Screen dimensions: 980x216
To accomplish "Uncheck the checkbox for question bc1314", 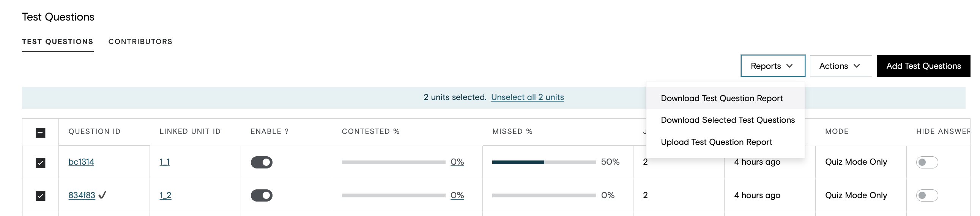I will 40,163.
